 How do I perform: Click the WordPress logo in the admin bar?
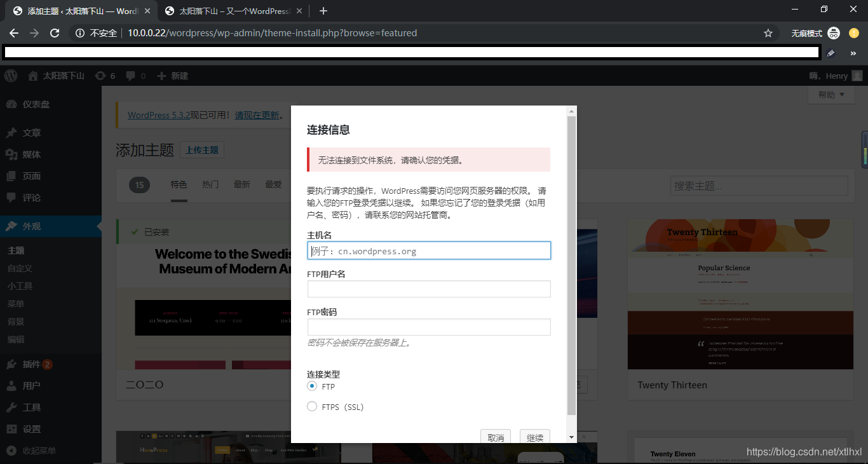[11, 76]
